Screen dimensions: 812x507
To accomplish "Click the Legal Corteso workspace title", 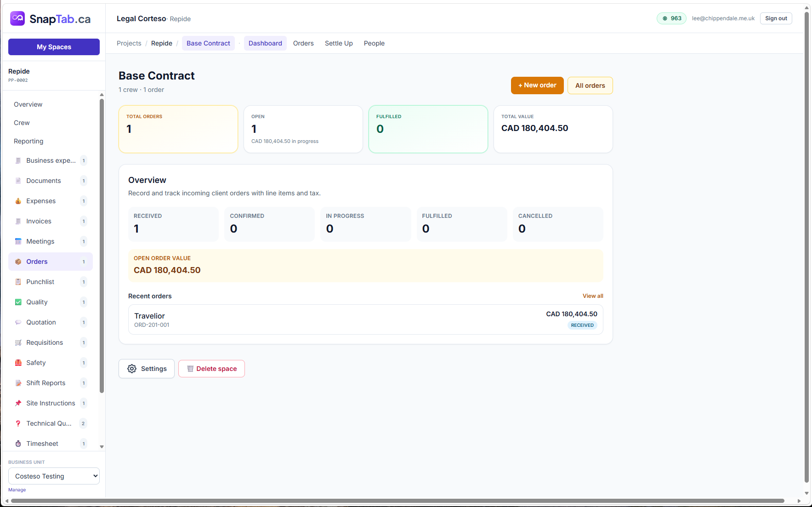I will pyautogui.click(x=141, y=18).
